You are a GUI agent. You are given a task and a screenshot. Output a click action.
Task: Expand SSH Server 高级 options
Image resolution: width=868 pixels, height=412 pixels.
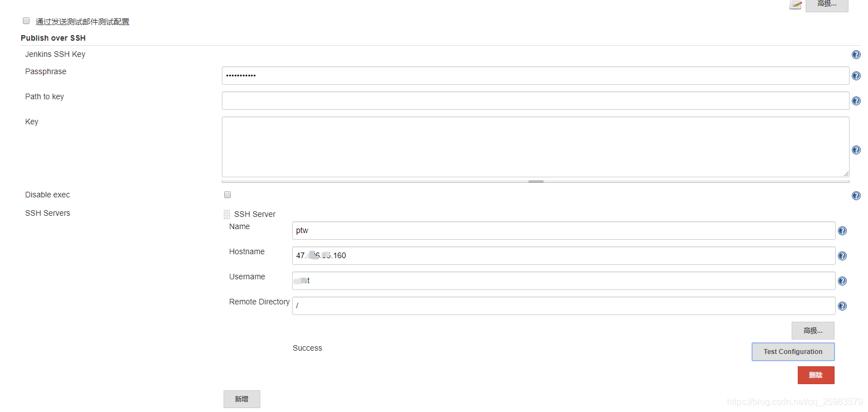[x=813, y=331]
